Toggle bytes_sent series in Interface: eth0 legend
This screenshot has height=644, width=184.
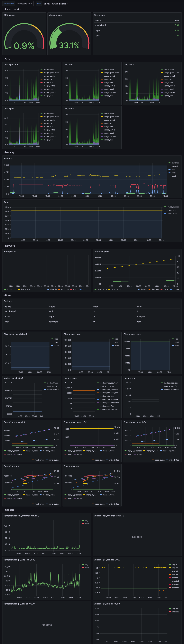pos(116,289)
